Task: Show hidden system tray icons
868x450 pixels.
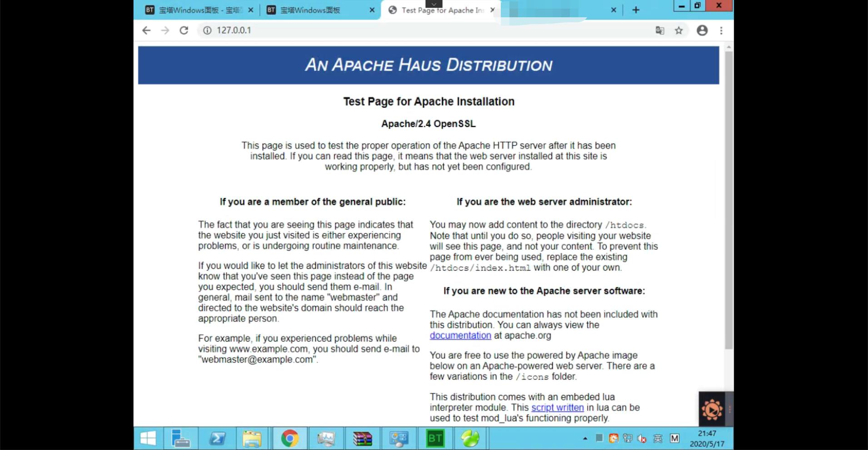Action: (x=585, y=438)
